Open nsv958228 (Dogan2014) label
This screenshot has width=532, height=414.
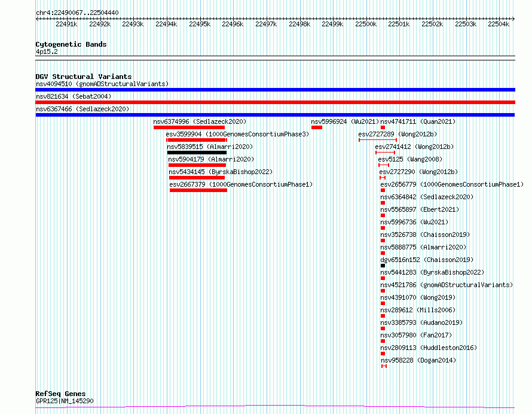[x=418, y=360]
